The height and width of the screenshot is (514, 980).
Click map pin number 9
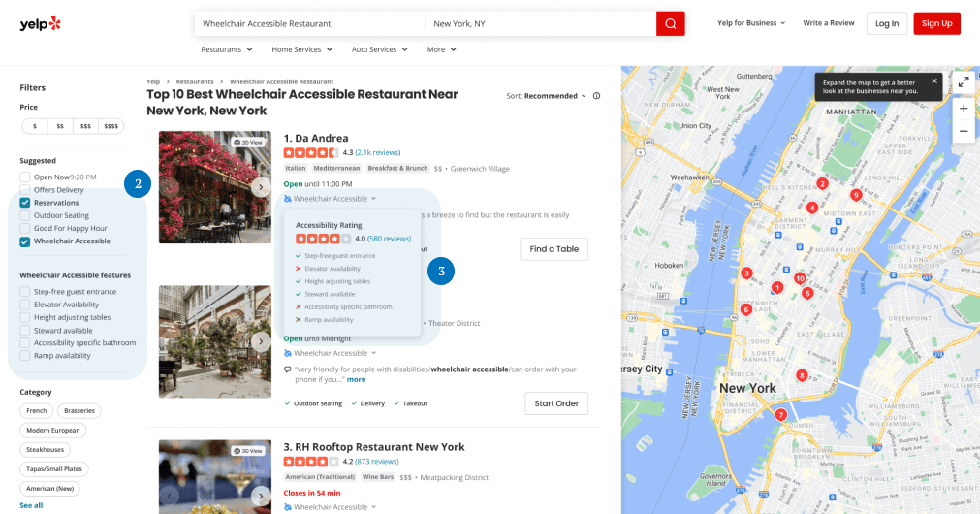[856, 195]
